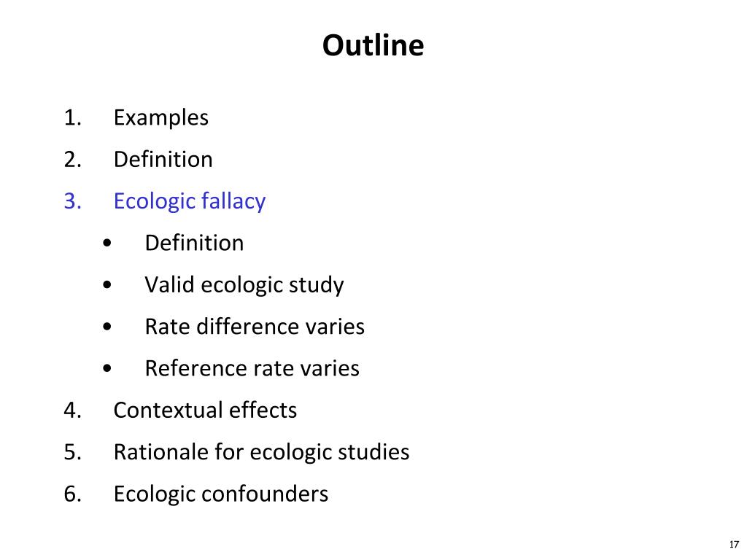Select the Valid ecologic study bullet

click(x=244, y=285)
